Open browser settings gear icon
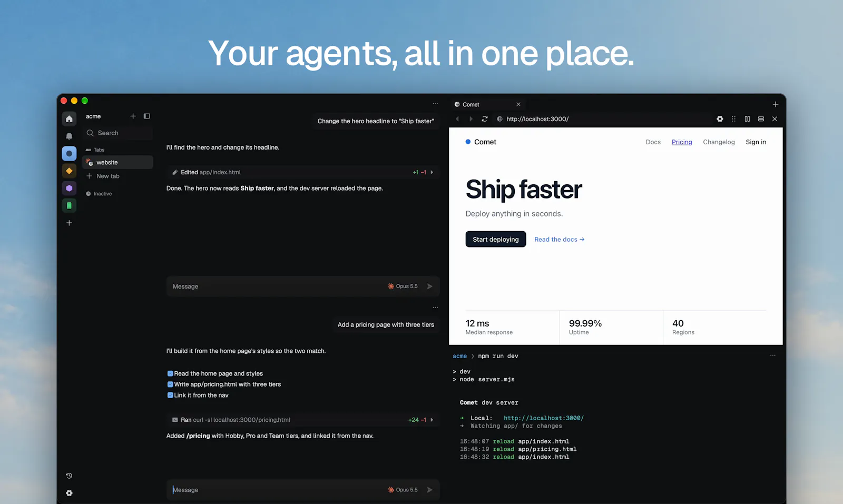Image resolution: width=843 pixels, height=504 pixels. pyautogui.click(x=720, y=119)
